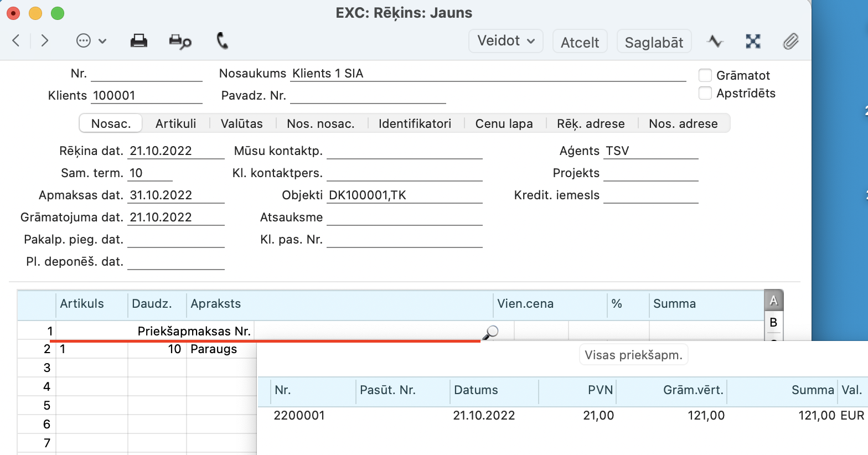Select the Valūtas tab
Screen dimensions: 868x455
pyautogui.click(x=241, y=123)
